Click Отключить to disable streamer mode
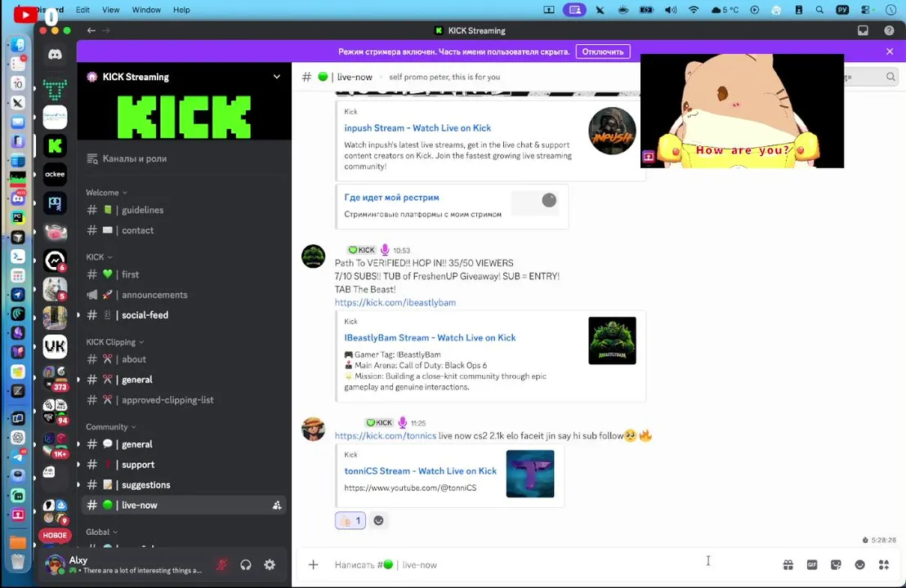Image resolution: width=906 pixels, height=588 pixels. click(x=603, y=51)
